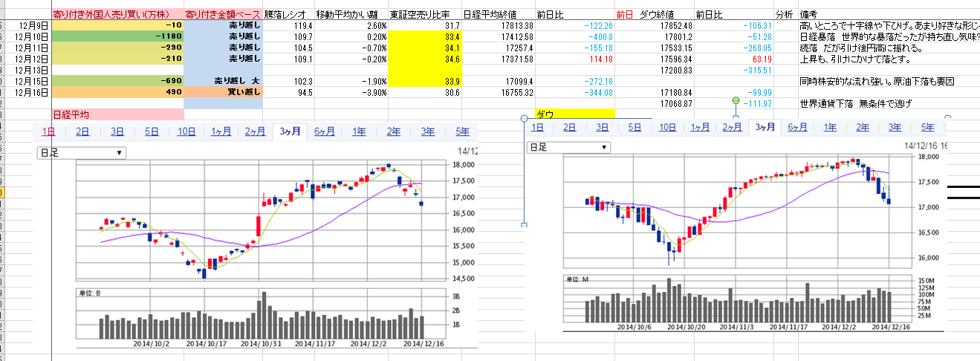The width and height of the screenshot is (980, 361).
Task: Select the yellow ダウ label cell
Action: pos(574,114)
